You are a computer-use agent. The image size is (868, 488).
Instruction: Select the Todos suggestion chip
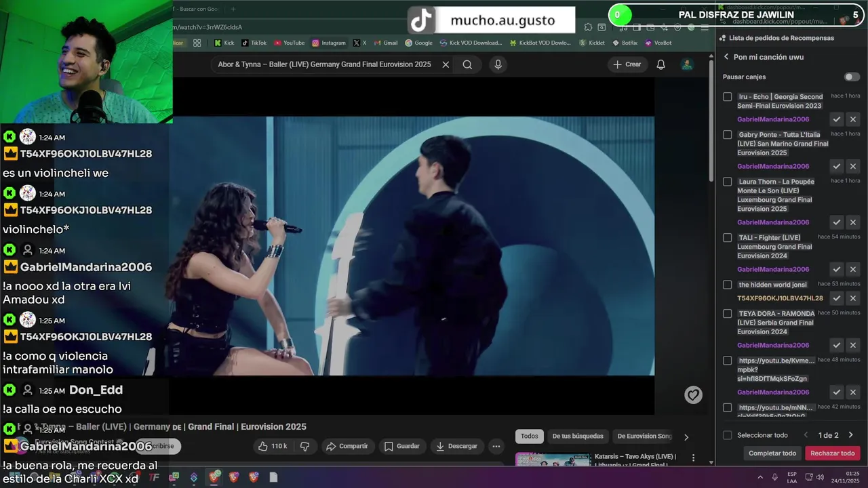[530, 436]
